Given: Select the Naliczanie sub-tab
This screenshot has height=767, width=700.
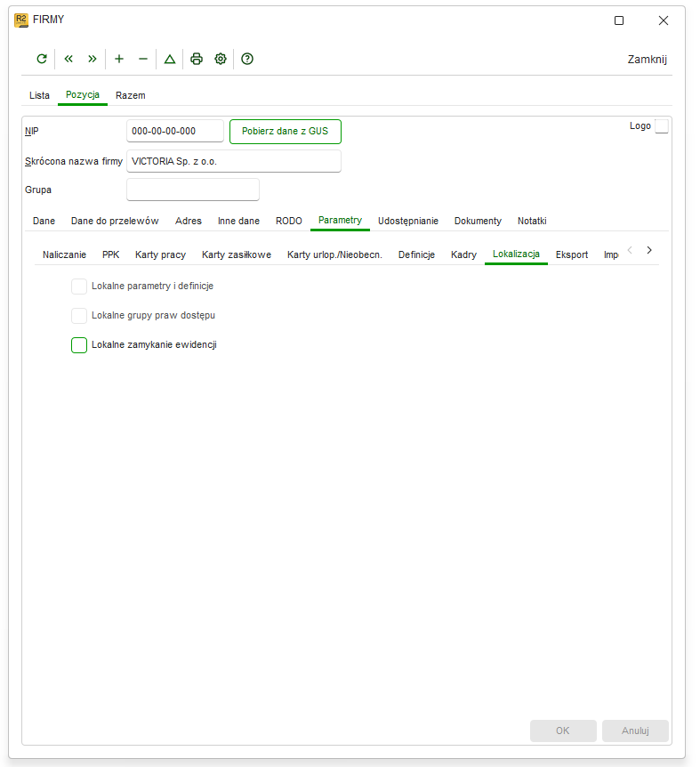Looking at the screenshot, I should 65,254.
